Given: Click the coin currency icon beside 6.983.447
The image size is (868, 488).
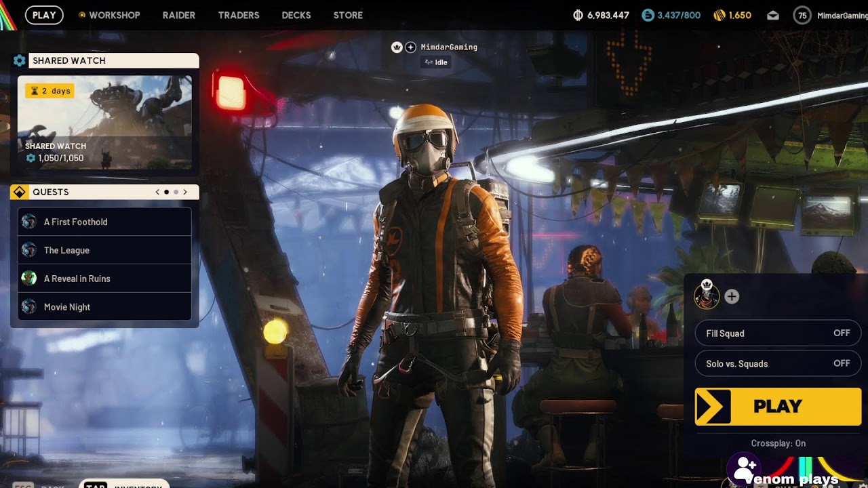Looking at the screenshot, I should 578,15.
